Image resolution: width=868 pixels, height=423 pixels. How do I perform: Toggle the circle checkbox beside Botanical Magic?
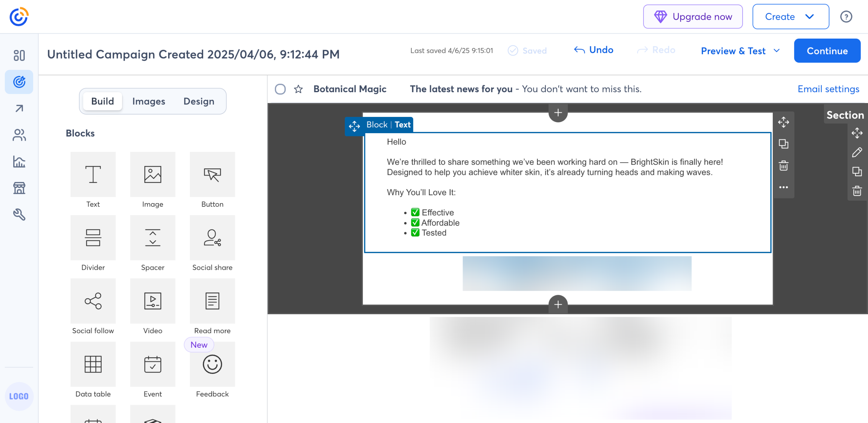280,89
